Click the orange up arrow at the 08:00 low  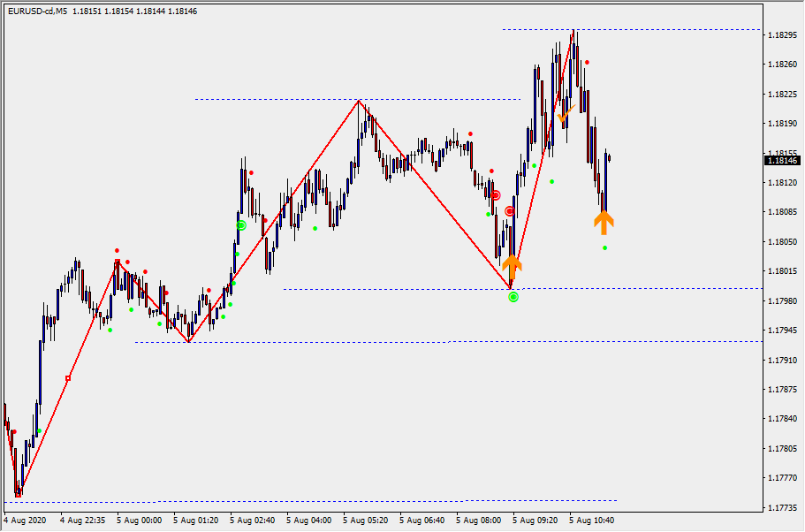(x=512, y=265)
